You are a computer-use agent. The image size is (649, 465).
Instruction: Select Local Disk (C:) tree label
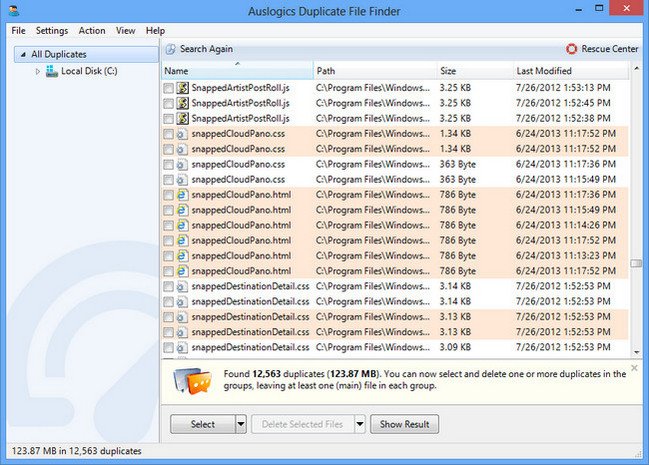coord(89,71)
